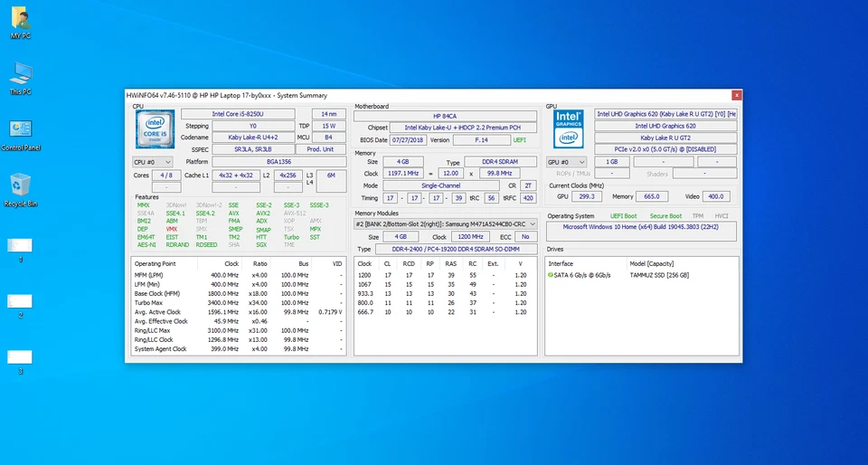Click the Memory Type DDR4 SDRAM field

(x=500, y=162)
